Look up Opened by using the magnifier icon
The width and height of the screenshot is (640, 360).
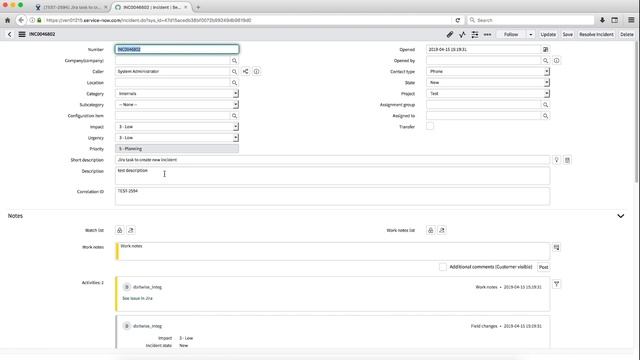click(545, 60)
